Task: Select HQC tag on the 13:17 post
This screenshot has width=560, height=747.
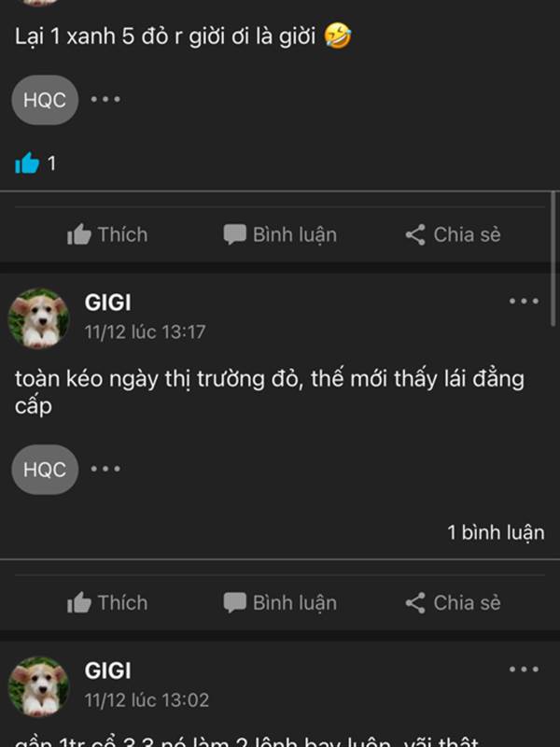Action: click(x=45, y=470)
